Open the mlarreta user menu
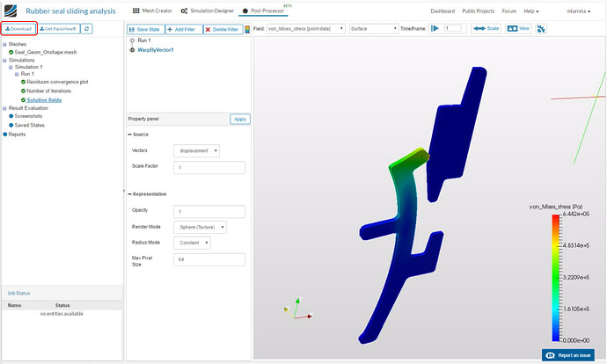 [x=578, y=11]
